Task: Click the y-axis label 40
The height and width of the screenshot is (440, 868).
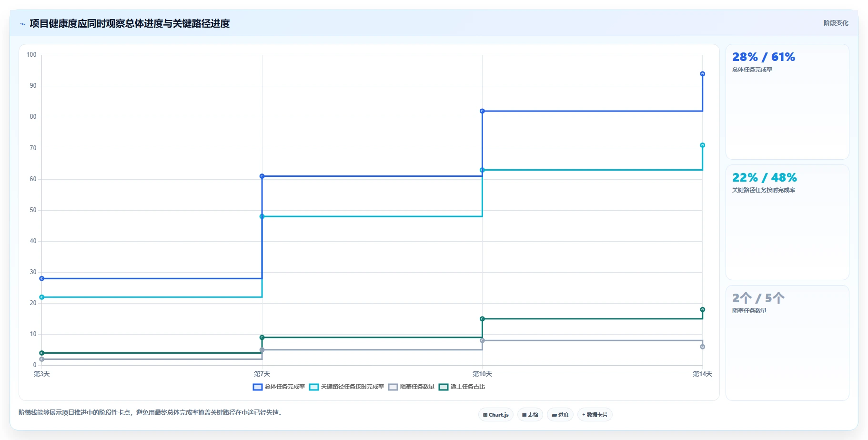Action: pos(33,241)
